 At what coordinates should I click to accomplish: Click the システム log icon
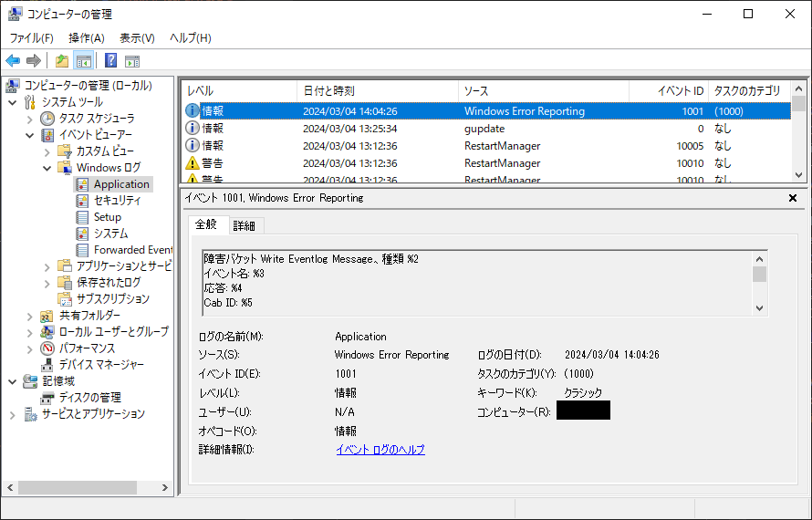coord(82,234)
